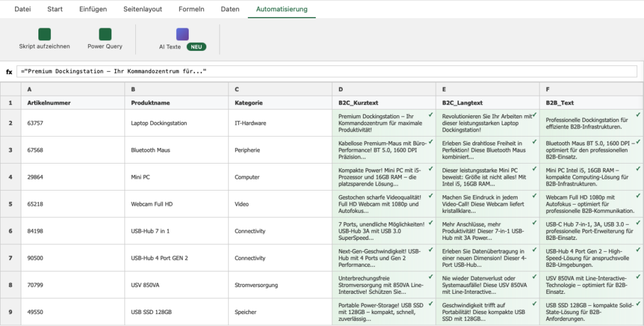
Task: Click the green checkmark in cell E3
Action: tap(535, 142)
